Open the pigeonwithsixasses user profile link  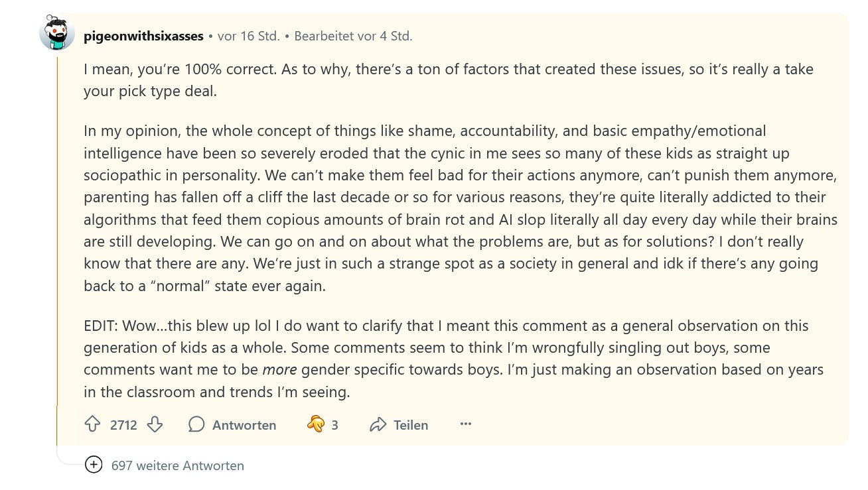pyautogui.click(x=143, y=36)
